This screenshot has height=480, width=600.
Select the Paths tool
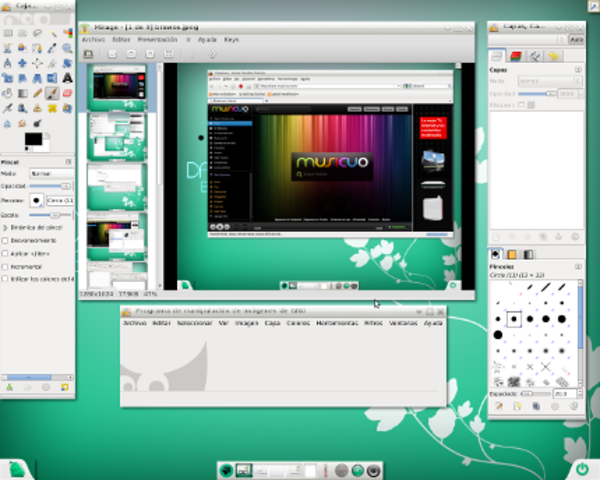(x=38, y=48)
